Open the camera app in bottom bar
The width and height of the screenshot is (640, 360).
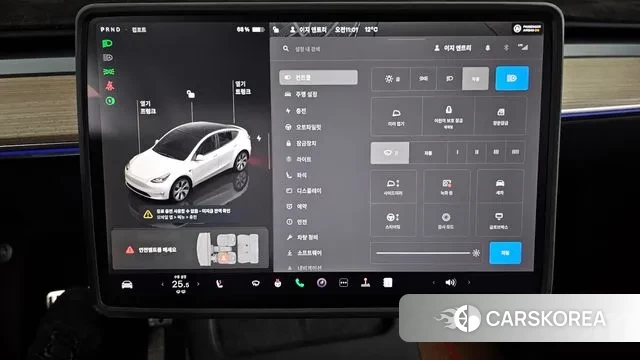(x=322, y=282)
